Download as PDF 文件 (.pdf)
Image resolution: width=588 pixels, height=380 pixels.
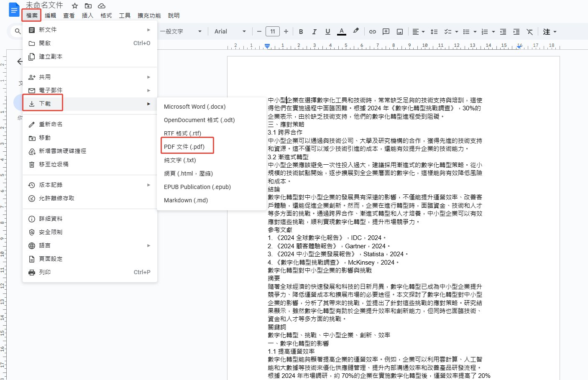(x=212, y=147)
